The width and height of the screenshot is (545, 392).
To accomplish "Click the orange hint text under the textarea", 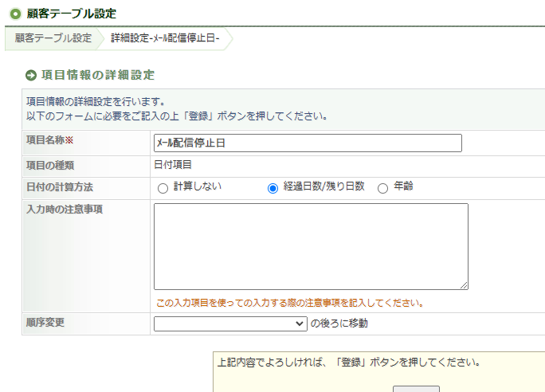I will point(289,303).
